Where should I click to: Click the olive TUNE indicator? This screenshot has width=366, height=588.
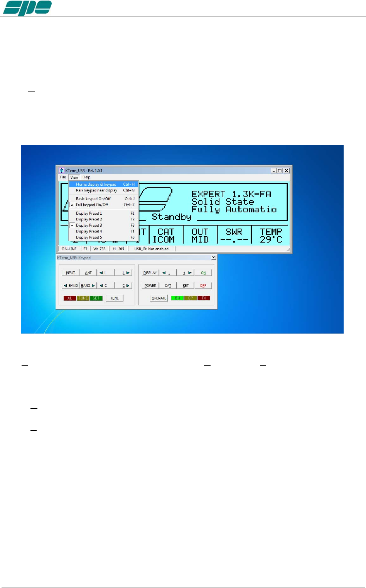pos(83,298)
